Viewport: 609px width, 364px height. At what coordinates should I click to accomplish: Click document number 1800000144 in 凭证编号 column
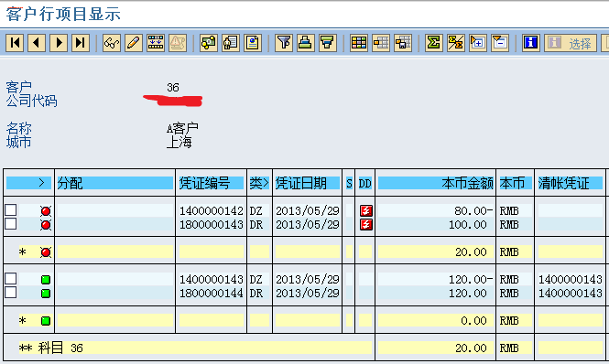(212, 293)
